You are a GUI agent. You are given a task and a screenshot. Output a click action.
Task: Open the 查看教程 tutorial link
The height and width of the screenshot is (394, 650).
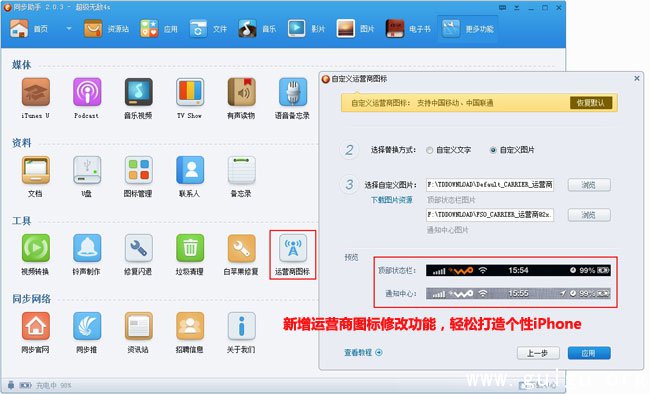click(363, 353)
